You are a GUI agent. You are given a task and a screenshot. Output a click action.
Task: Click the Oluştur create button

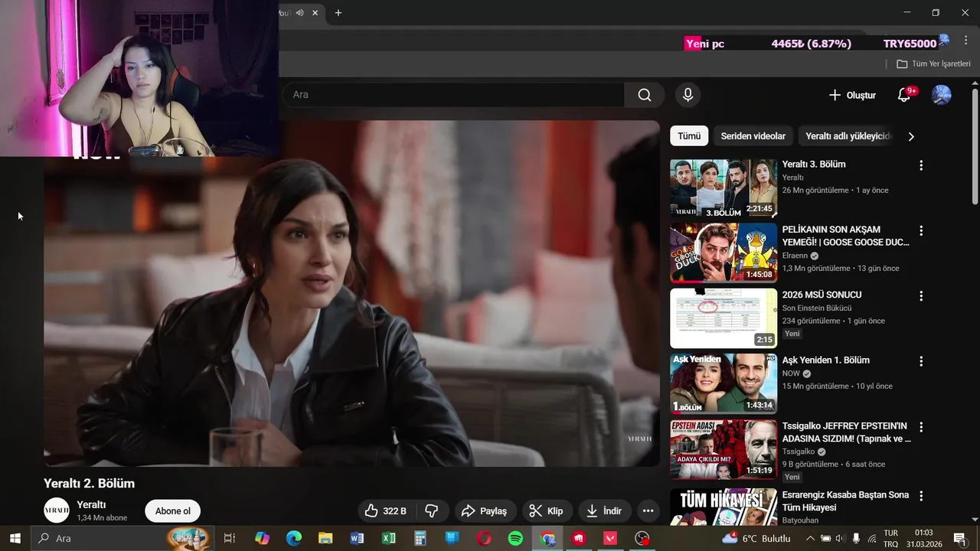[x=852, y=95]
